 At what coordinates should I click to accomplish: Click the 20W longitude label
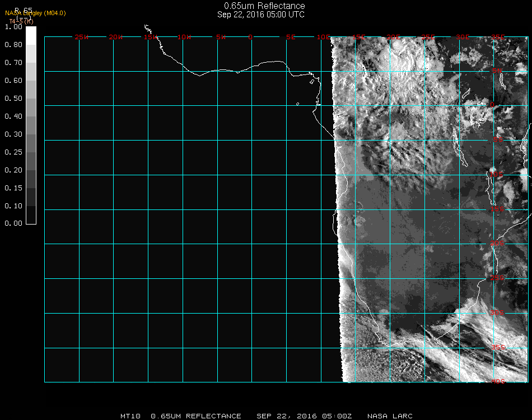(116, 37)
